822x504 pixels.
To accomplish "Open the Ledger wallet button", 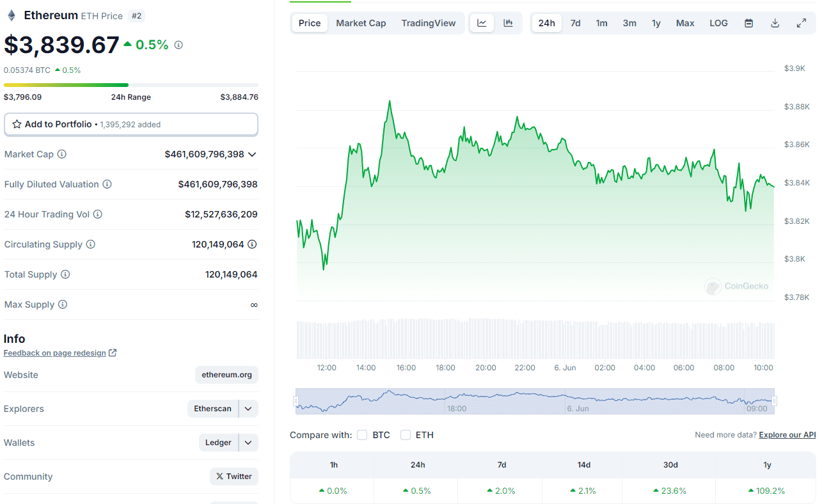I will coord(218,443).
